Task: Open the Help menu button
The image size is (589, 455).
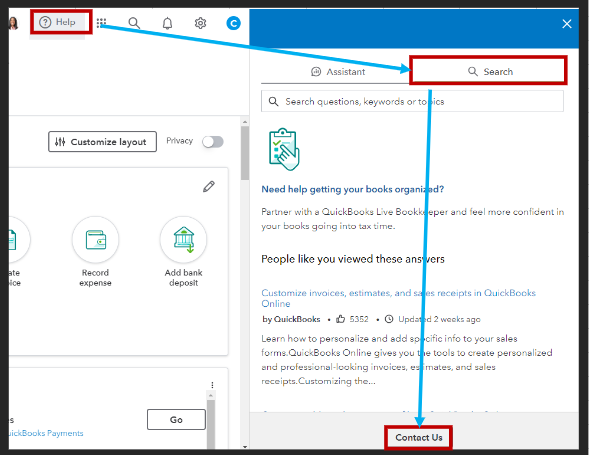Action: 58,23
